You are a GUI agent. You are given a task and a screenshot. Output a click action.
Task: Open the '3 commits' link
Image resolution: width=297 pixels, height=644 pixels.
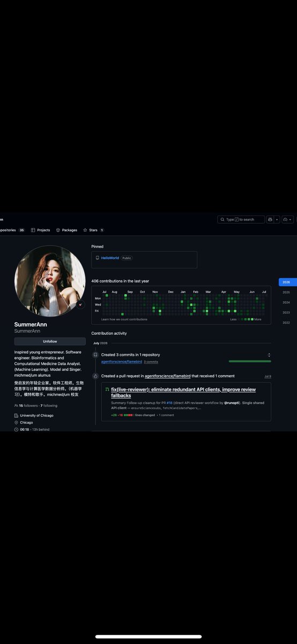151,362
